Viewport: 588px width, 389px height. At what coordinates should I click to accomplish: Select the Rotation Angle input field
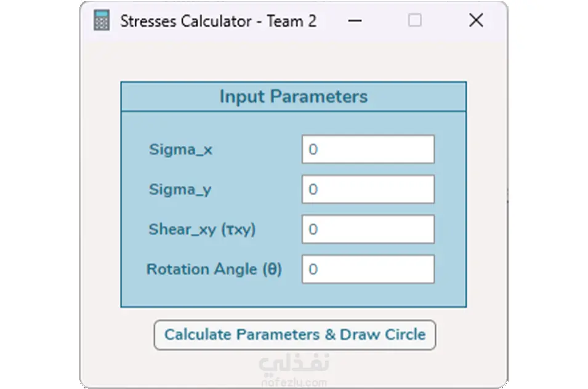pyautogui.click(x=368, y=270)
